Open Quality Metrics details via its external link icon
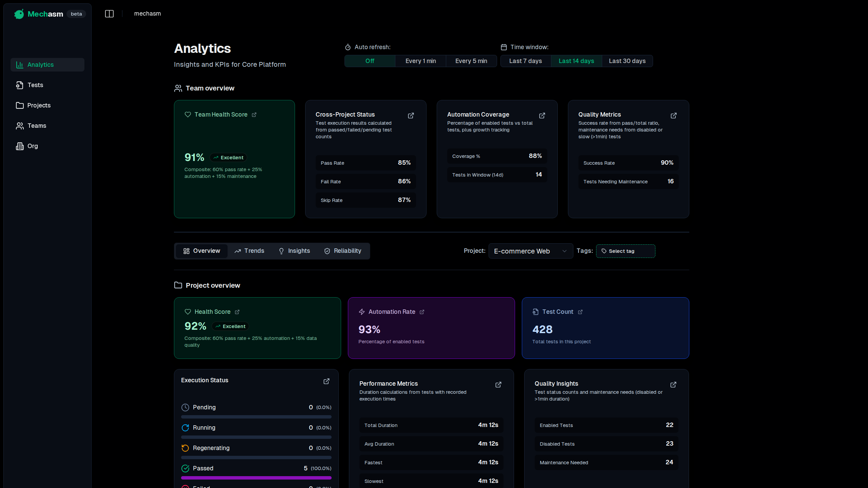 (x=673, y=116)
